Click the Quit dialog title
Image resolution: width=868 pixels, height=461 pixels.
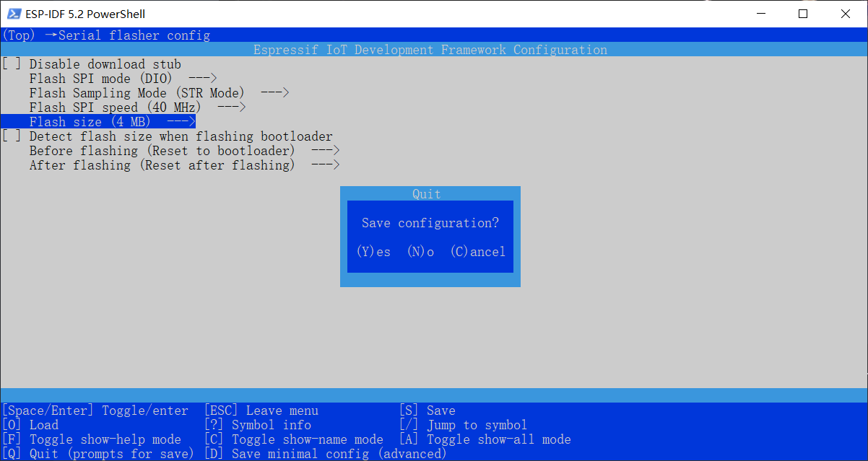(x=427, y=194)
